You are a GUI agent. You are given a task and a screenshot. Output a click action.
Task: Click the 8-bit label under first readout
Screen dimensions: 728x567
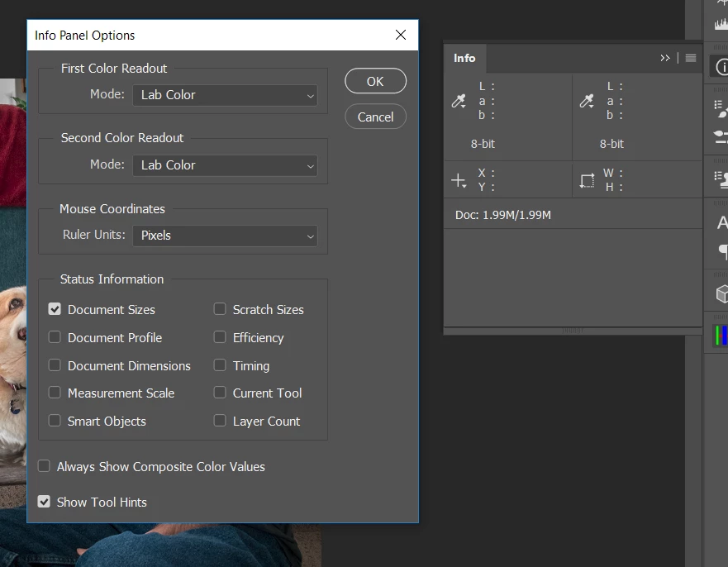click(x=483, y=144)
